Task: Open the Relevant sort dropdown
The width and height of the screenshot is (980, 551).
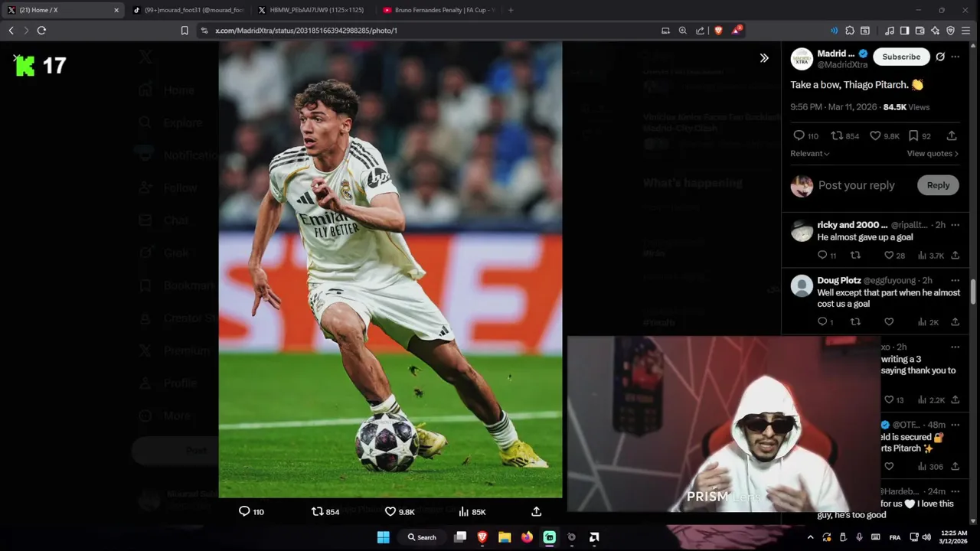Action: (809, 154)
